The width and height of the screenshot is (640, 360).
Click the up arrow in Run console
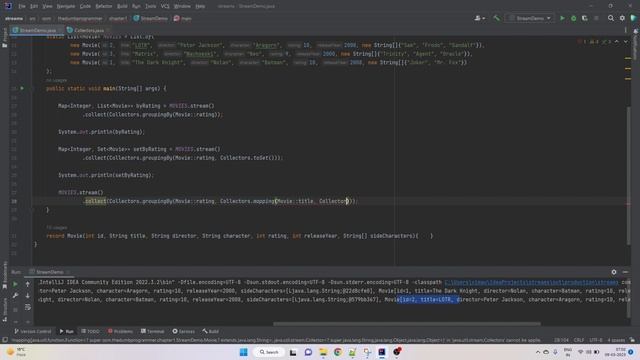click(27, 284)
